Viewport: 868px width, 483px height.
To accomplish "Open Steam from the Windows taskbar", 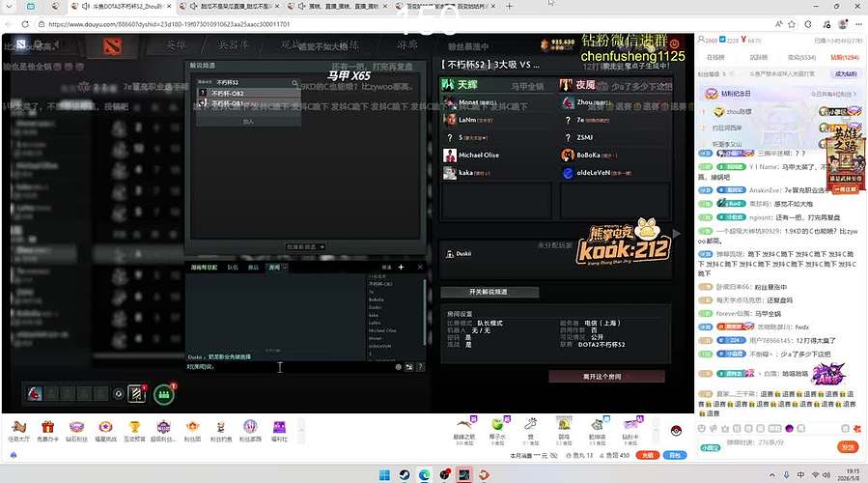I will click(x=405, y=474).
